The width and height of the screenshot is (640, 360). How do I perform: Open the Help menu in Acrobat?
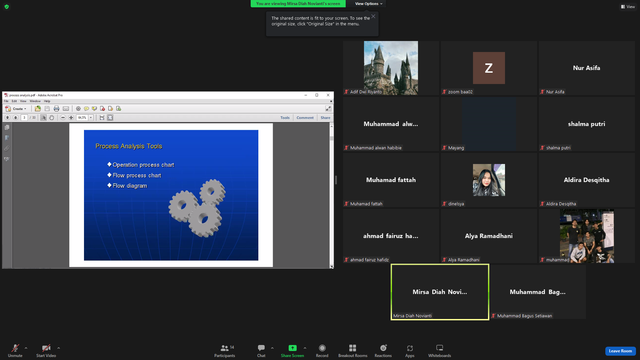[47, 101]
